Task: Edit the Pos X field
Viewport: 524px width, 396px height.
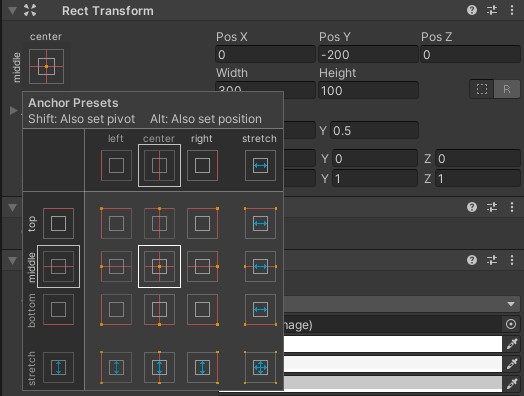Action: tap(265, 54)
